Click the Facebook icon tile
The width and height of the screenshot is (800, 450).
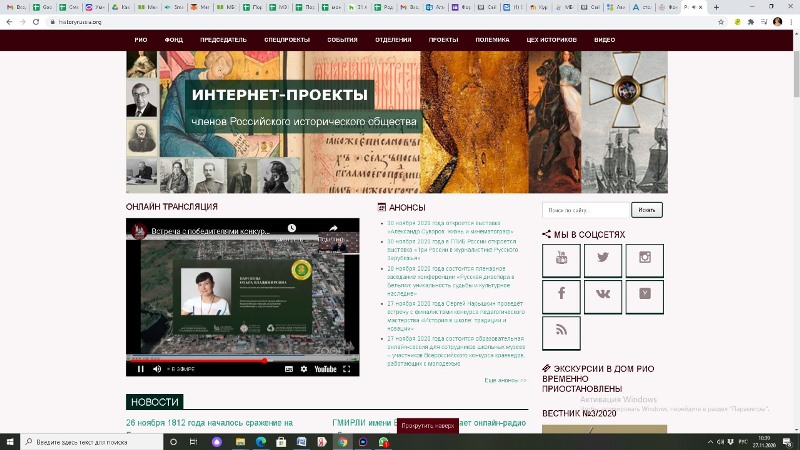(561, 296)
